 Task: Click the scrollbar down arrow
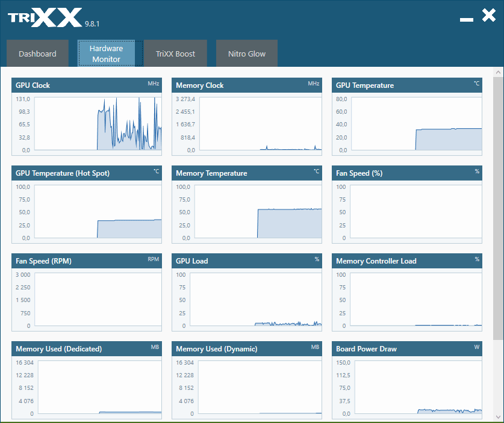[498, 417]
